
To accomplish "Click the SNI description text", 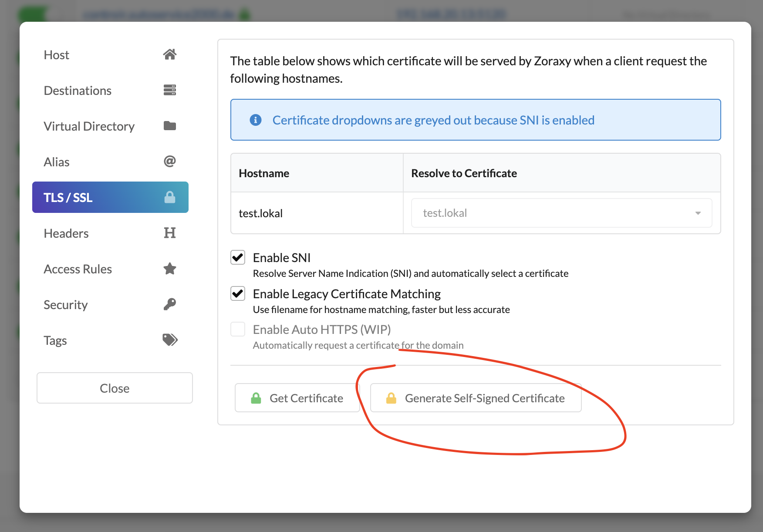I will 411,273.
